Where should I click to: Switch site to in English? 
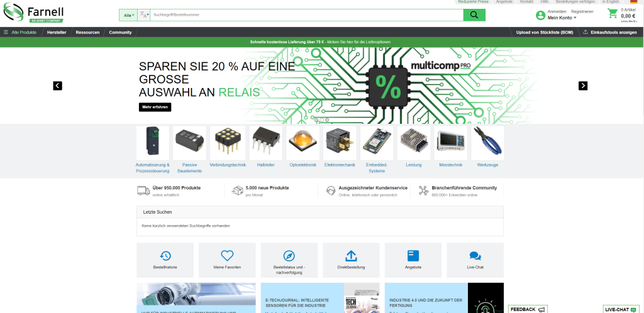pyautogui.click(x=611, y=2)
